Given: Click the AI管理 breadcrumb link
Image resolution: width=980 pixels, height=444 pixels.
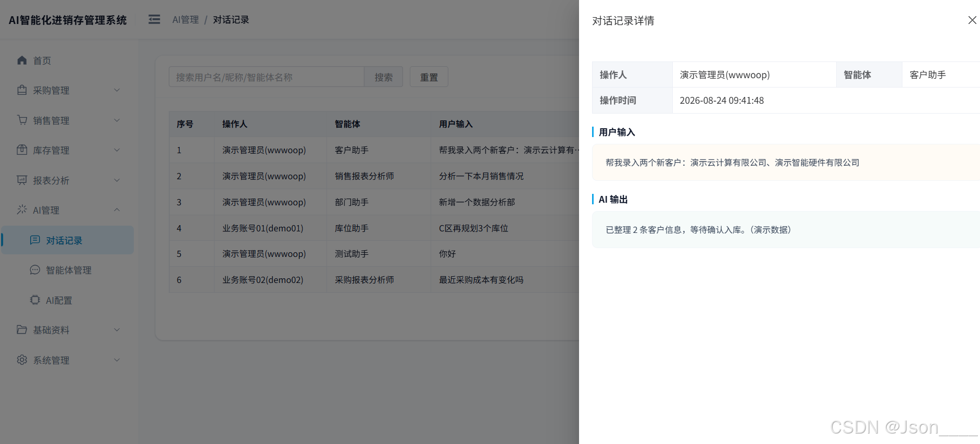Looking at the screenshot, I should (185, 20).
